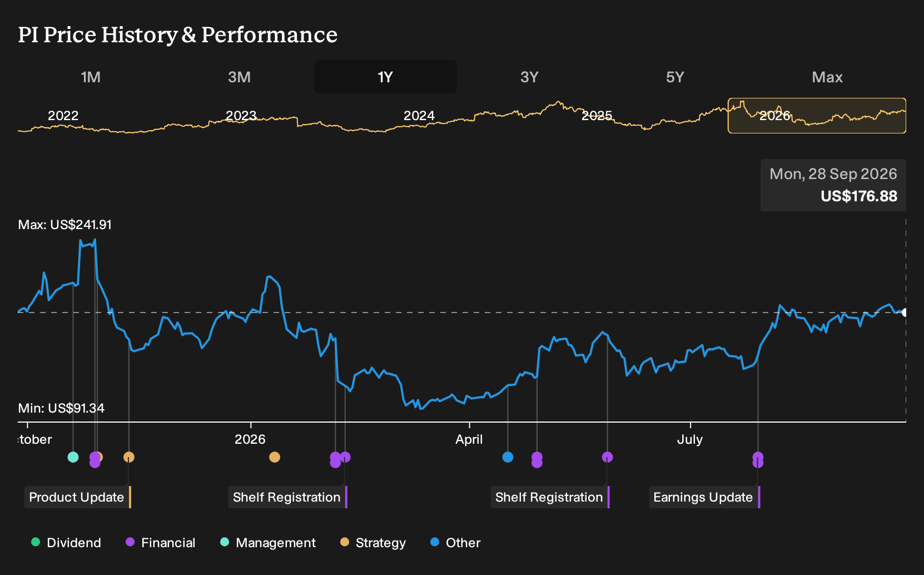Open the Shelf Registration label near 2026
Screen dimensions: 924x575
[x=287, y=497]
